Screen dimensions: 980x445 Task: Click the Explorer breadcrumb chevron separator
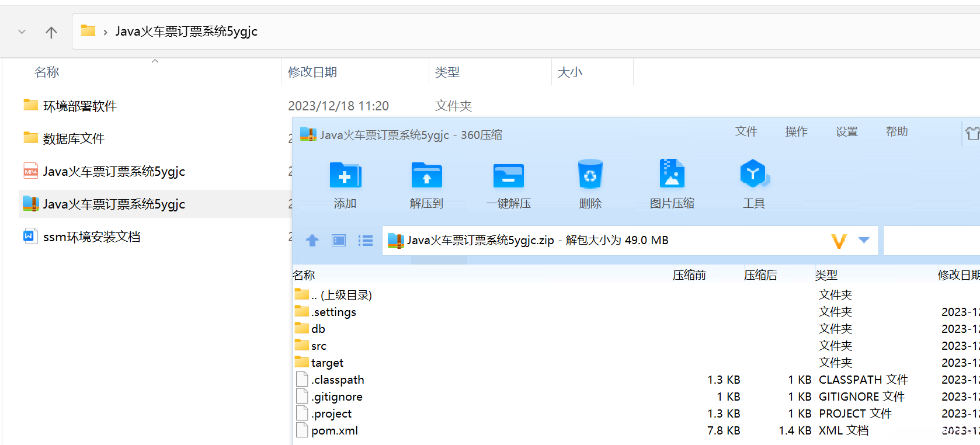[x=105, y=32]
